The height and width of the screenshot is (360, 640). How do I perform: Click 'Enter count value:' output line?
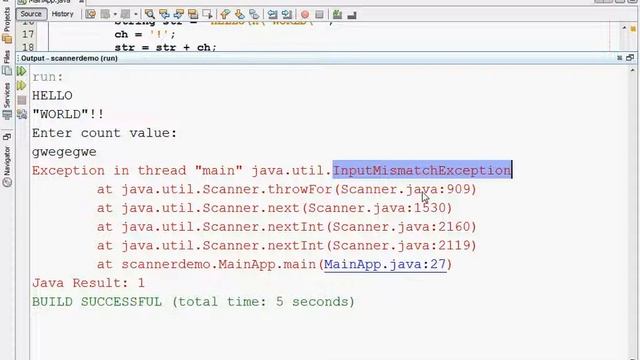click(104, 133)
